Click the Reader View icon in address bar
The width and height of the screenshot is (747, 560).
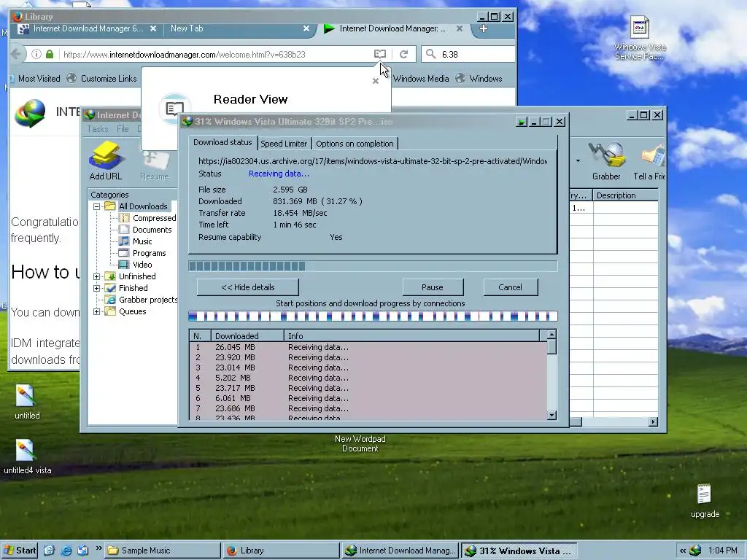[x=379, y=54]
